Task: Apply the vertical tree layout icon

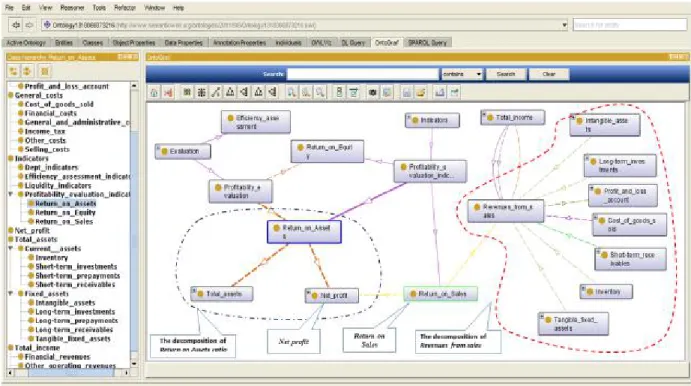Action: (x=230, y=92)
